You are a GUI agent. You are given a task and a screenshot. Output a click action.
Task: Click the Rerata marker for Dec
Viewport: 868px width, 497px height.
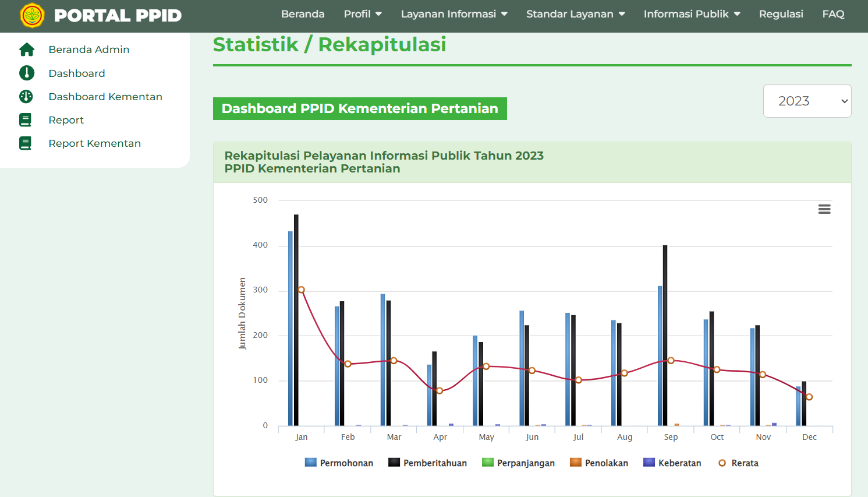click(x=809, y=397)
